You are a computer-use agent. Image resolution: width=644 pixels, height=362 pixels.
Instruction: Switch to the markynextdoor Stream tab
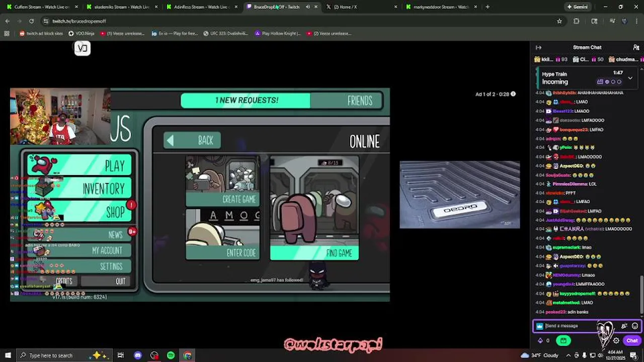point(441,7)
